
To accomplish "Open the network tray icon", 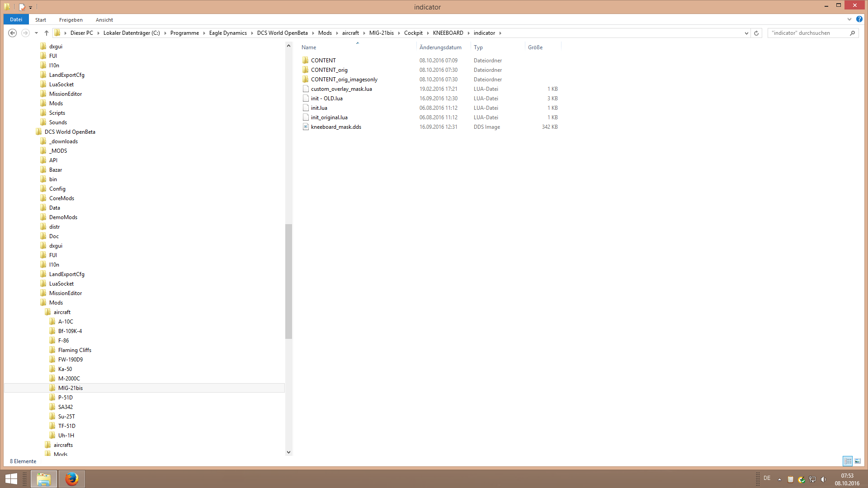I will (x=812, y=479).
